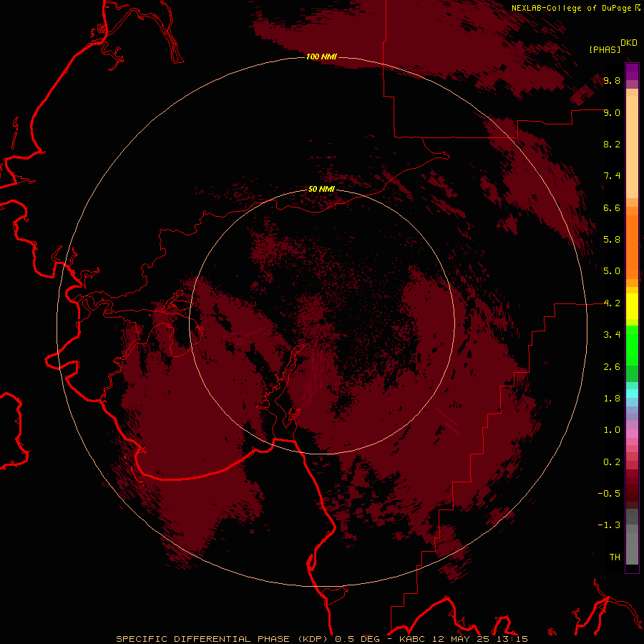The width and height of the screenshot is (644, 644).
Task: Pick the cyan band of the color scale
Action: [632, 394]
